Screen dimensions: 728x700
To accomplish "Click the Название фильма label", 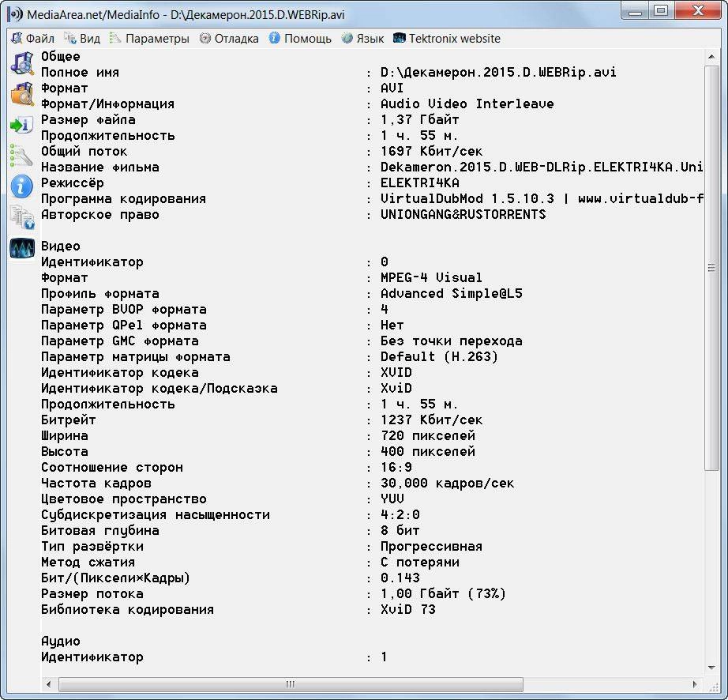I will pyautogui.click(x=100, y=167).
